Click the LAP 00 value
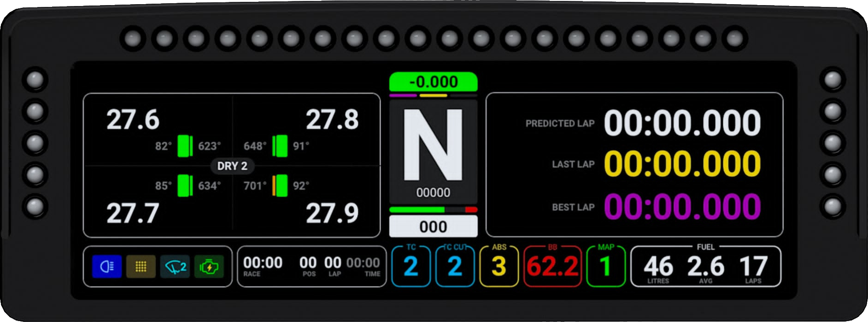Image resolution: width=868 pixels, height=322 pixels. pyautogui.click(x=333, y=262)
